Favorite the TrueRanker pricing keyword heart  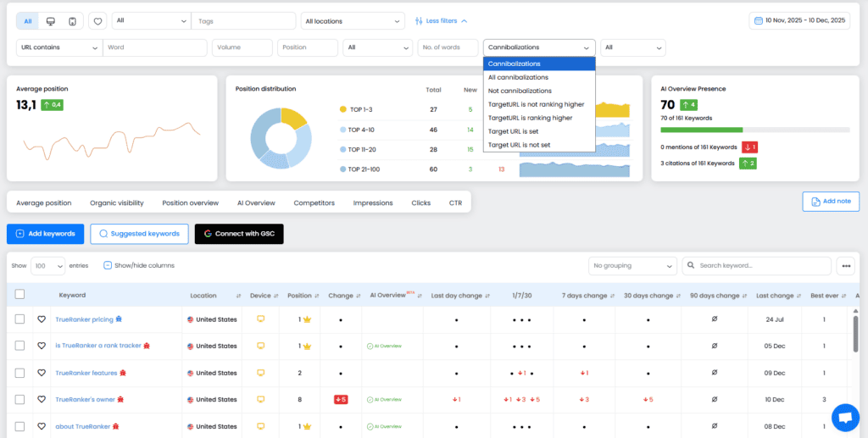(x=41, y=319)
